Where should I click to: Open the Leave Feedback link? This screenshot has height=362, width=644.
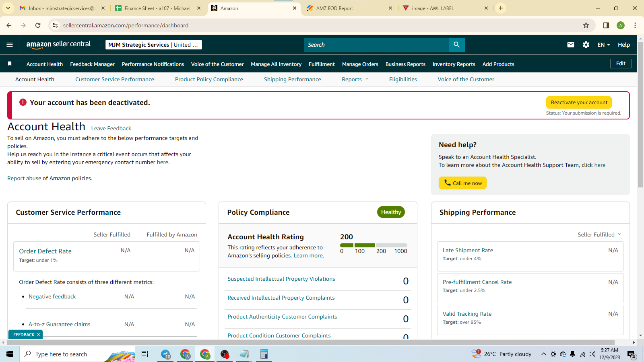[111, 128]
